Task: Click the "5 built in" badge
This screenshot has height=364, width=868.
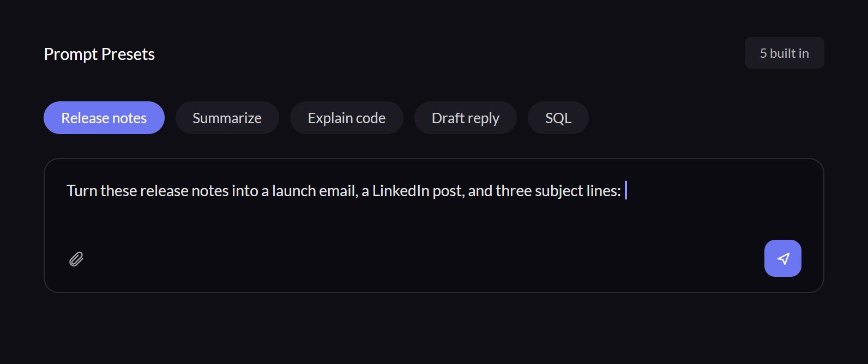Action: coord(785,53)
